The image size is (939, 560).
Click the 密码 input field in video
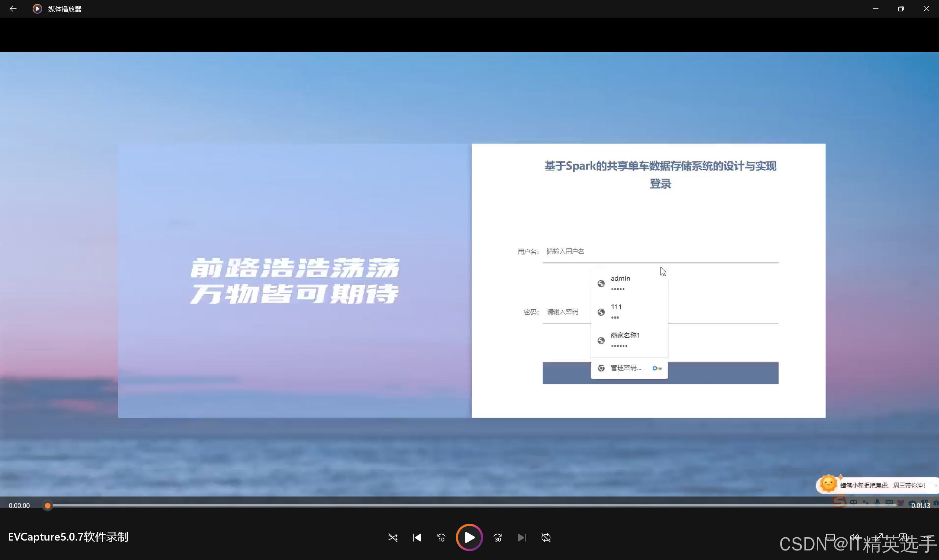tap(660, 312)
